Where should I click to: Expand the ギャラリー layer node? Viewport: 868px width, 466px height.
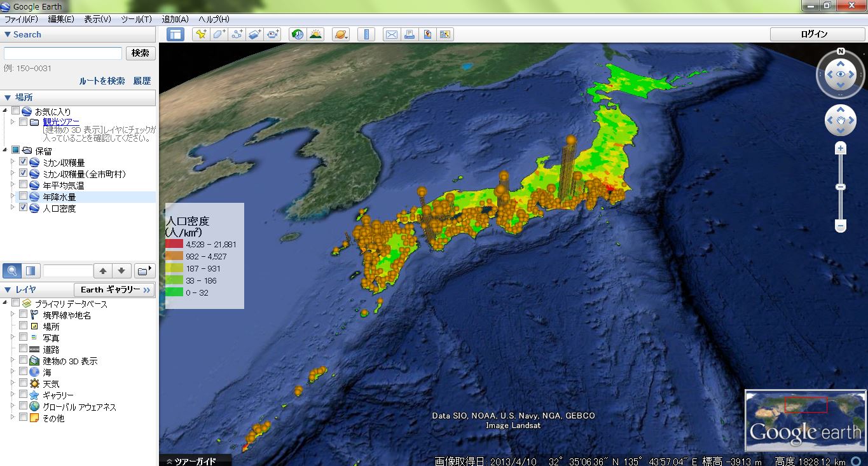click(x=12, y=395)
